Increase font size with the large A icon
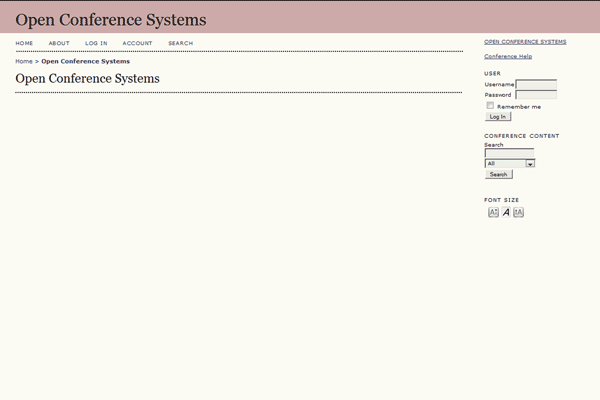This screenshot has width=600, height=400. 519,212
